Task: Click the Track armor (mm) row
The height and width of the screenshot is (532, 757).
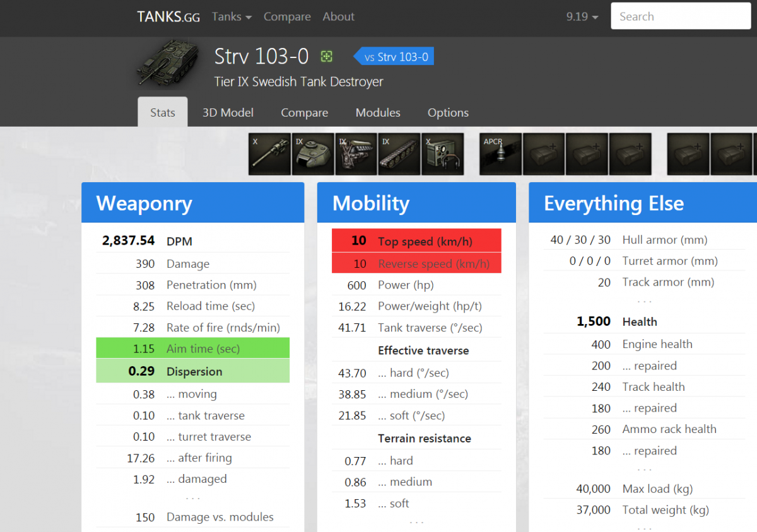Action: pos(644,282)
